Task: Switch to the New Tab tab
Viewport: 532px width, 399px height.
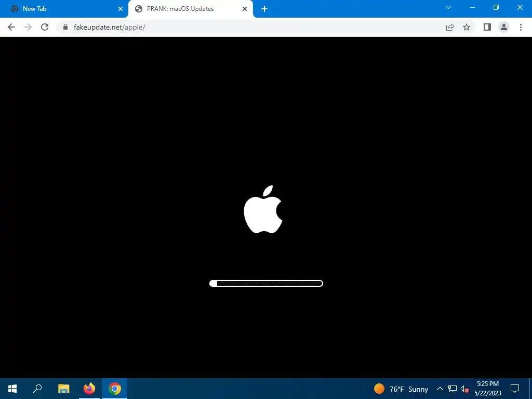Action: (x=64, y=9)
